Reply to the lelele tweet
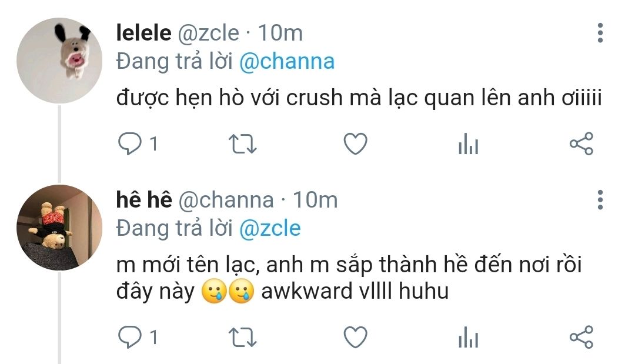635x364 pixels. (129, 144)
